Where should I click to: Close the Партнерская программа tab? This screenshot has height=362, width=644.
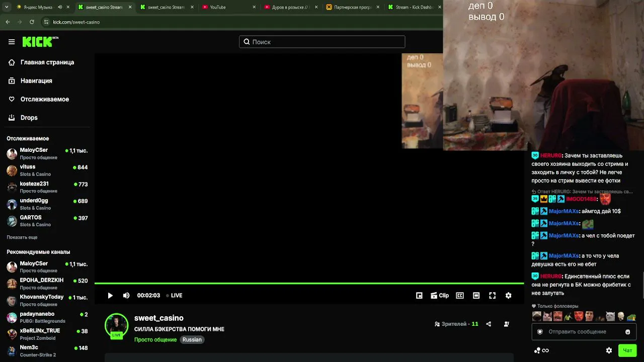click(378, 7)
